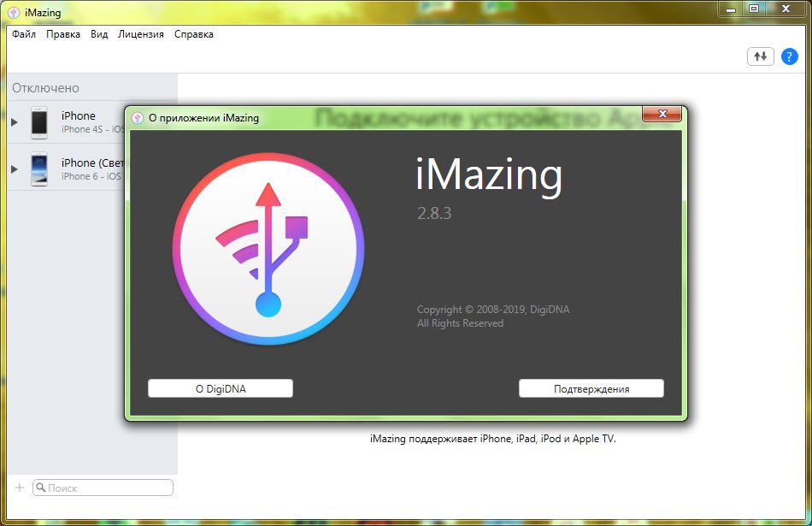Select the iPhone 4S device thumbnail
Image resolution: width=812 pixels, height=526 pixels.
tap(38, 123)
